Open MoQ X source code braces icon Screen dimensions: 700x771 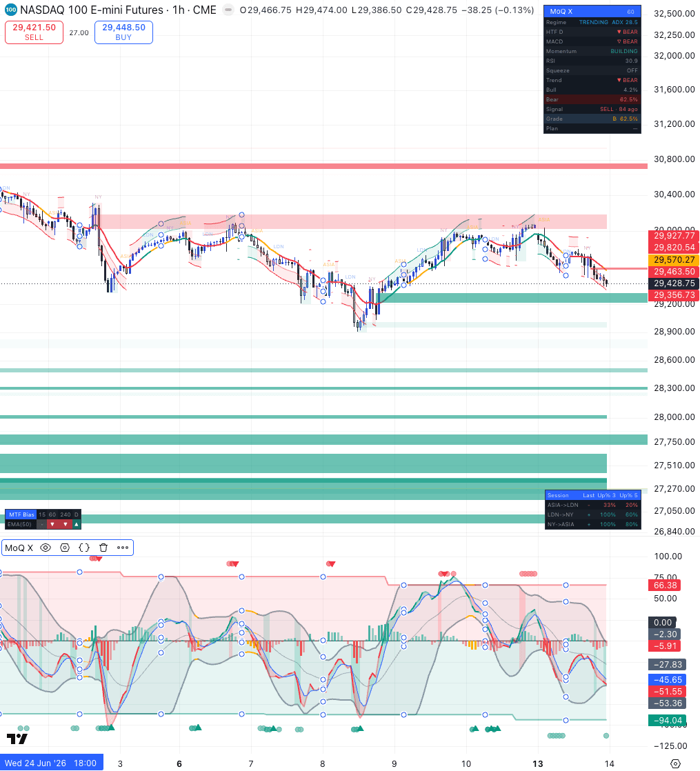point(84,548)
